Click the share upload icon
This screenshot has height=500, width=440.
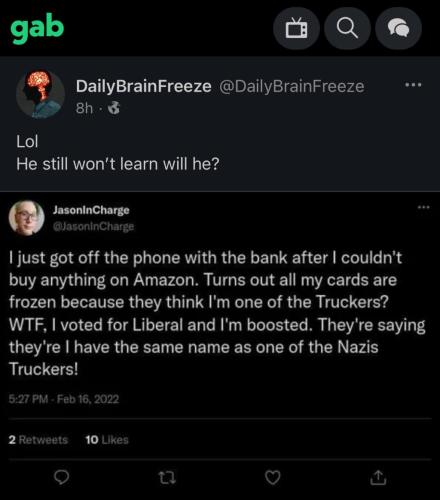(378, 477)
